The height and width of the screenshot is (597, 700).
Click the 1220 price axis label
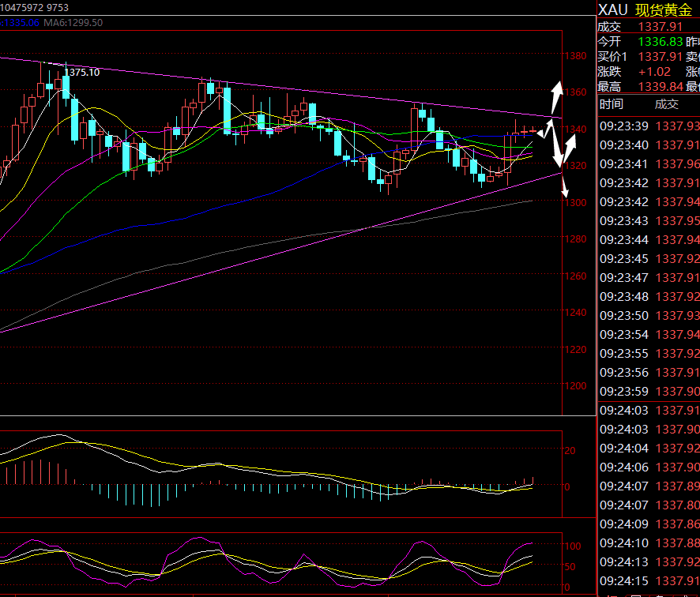576,349
